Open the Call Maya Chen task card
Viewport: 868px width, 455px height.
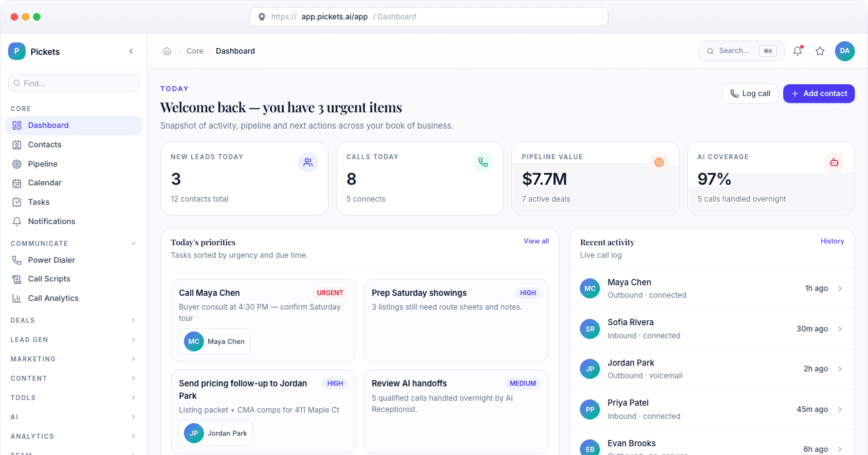tap(263, 320)
